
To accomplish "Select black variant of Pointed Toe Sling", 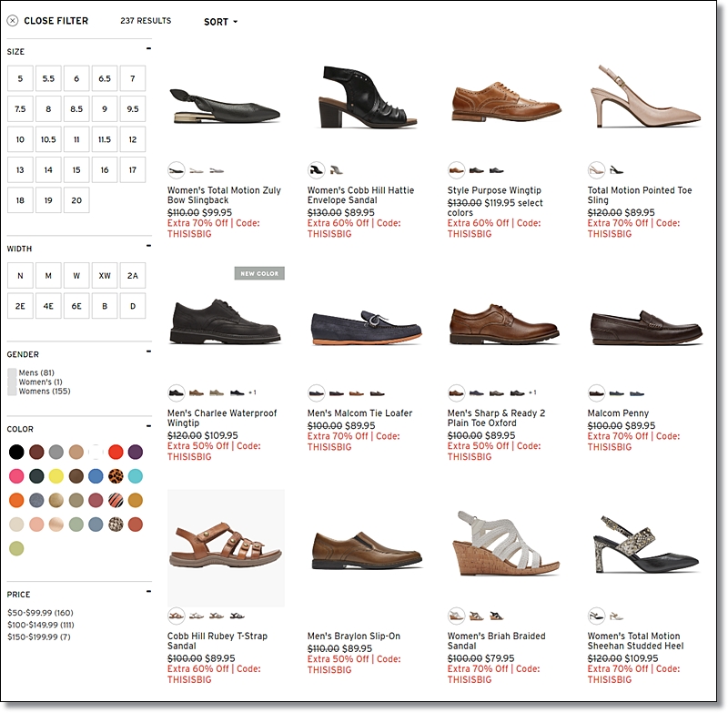I will [x=617, y=170].
